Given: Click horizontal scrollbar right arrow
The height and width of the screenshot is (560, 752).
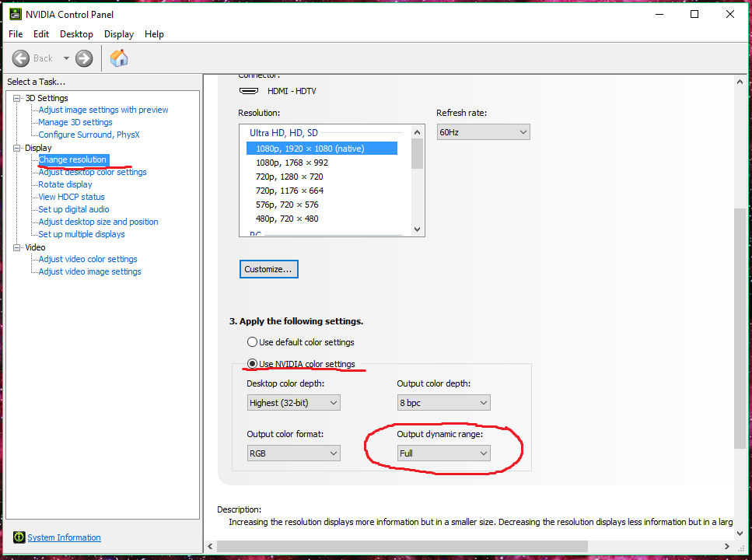Looking at the screenshot, I should click(727, 546).
